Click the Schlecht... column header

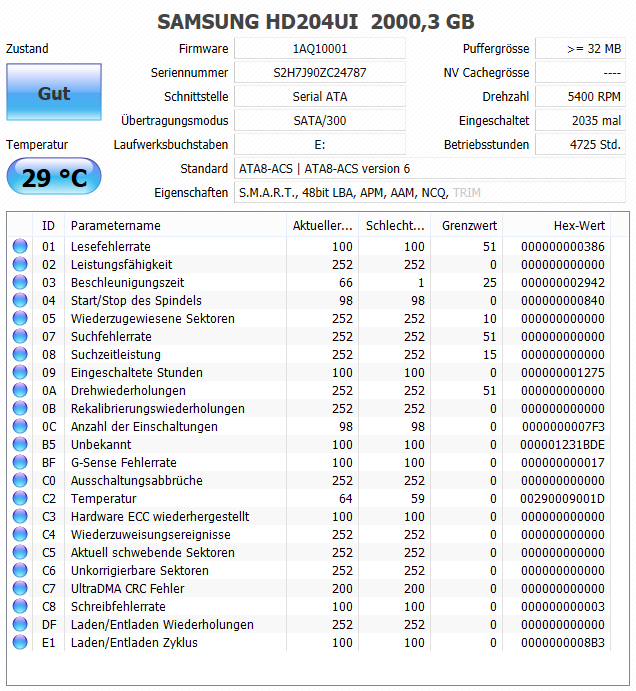pos(395,226)
